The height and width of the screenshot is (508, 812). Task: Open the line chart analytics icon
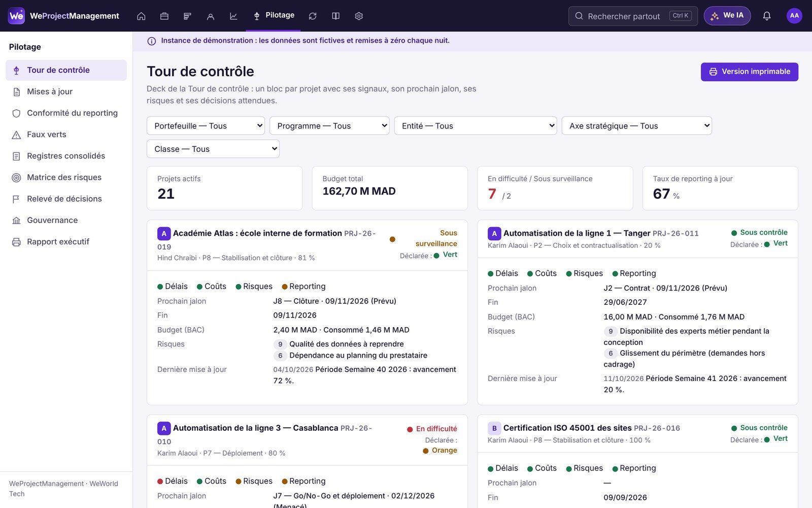coord(233,16)
